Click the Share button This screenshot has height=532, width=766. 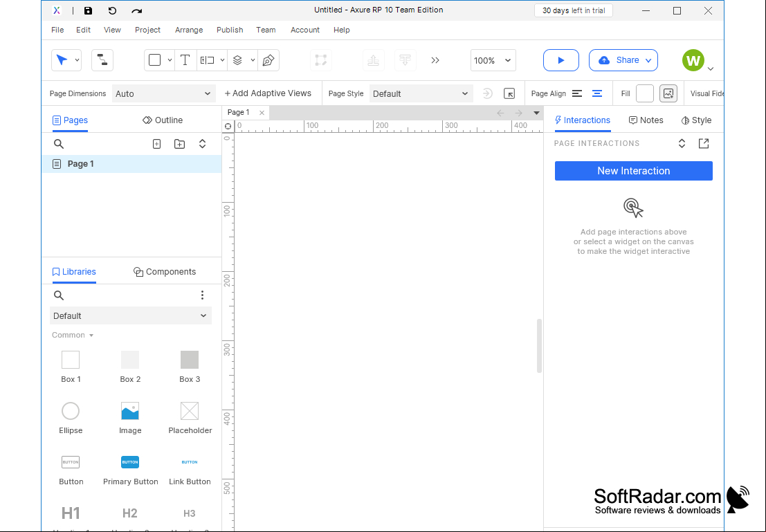coord(623,60)
